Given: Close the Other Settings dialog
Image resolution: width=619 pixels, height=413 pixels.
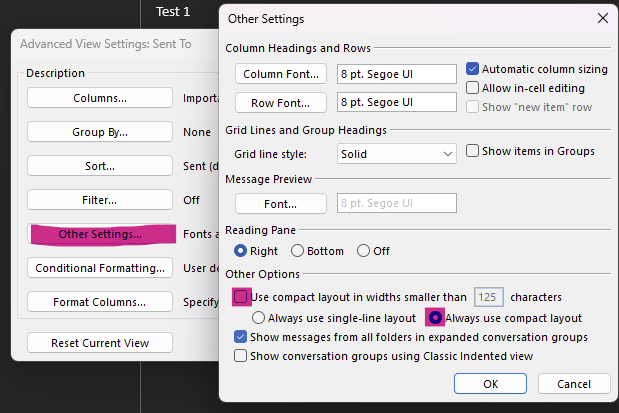Looking at the screenshot, I should 602,18.
